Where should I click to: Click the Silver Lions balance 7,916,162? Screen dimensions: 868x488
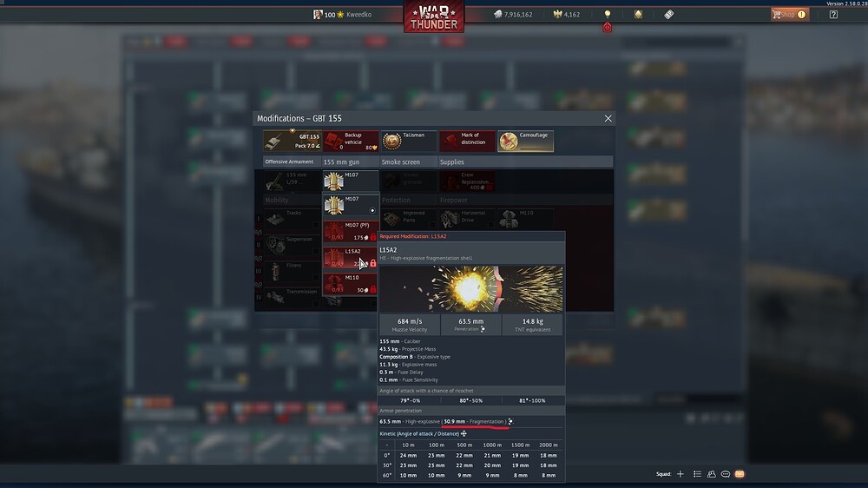point(513,15)
